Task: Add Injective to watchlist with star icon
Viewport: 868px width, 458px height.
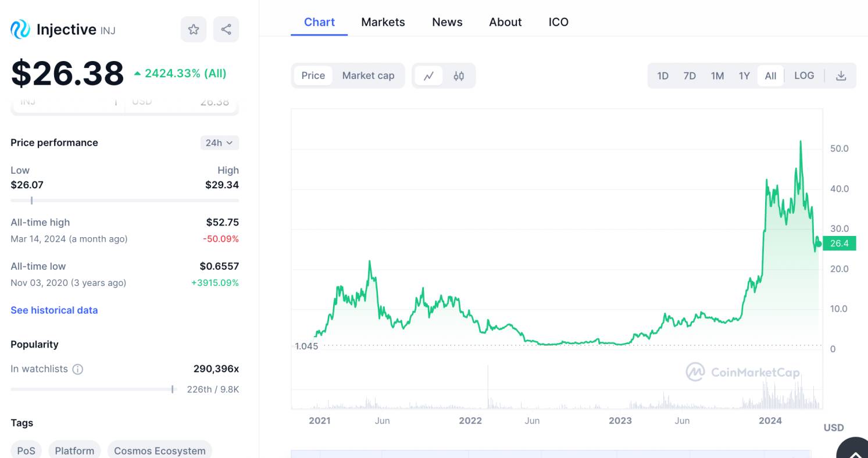Action: pyautogui.click(x=194, y=29)
